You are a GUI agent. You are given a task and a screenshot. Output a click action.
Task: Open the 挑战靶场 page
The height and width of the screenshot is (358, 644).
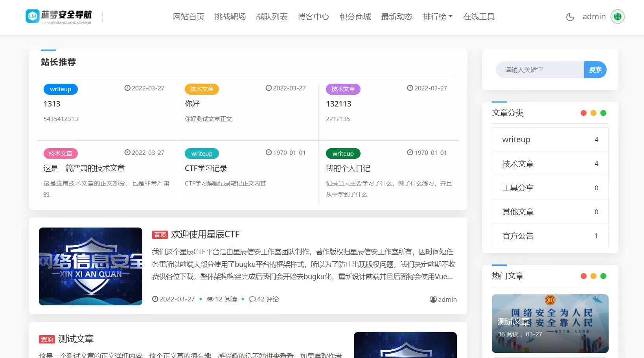point(230,17)
